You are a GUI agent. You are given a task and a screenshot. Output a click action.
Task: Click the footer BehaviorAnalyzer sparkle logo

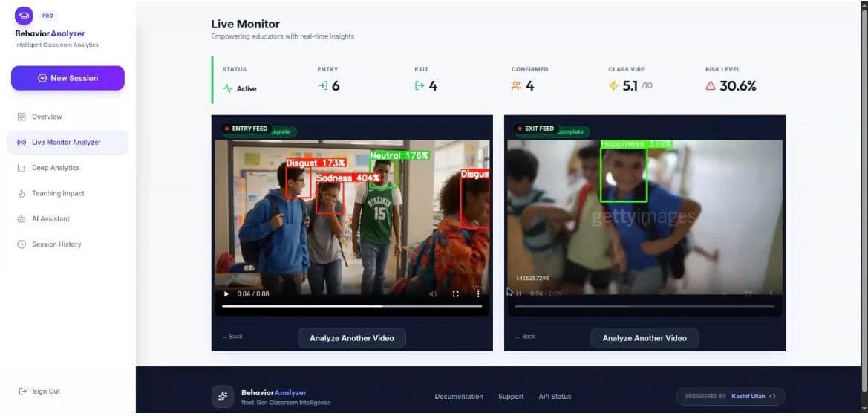(223, 396)
